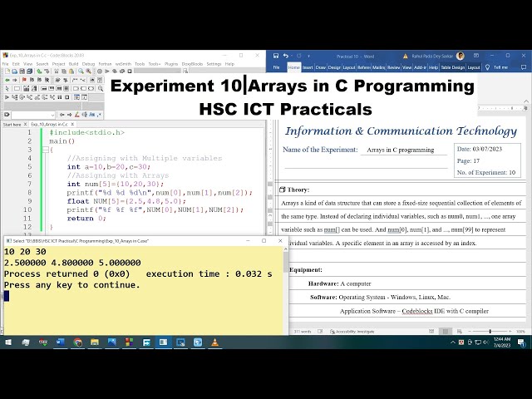
Task: Click Undo icon in Code::Blocks toolbar
Action: pyautogui.click(x=39, y=71)
